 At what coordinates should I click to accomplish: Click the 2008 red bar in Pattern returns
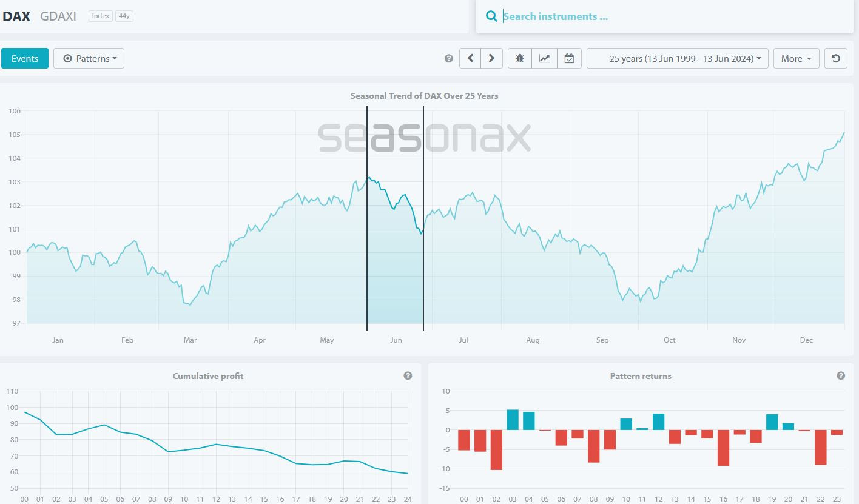tap(593, 446)
